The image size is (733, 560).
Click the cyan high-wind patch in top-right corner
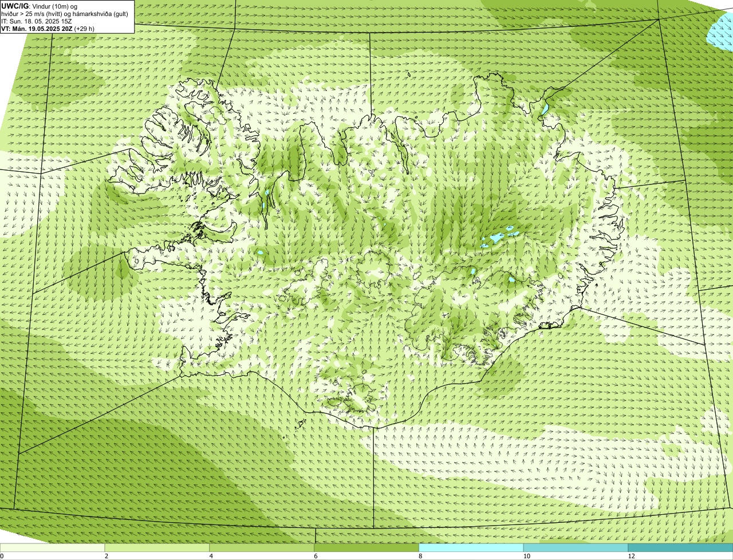coord(720,31)
